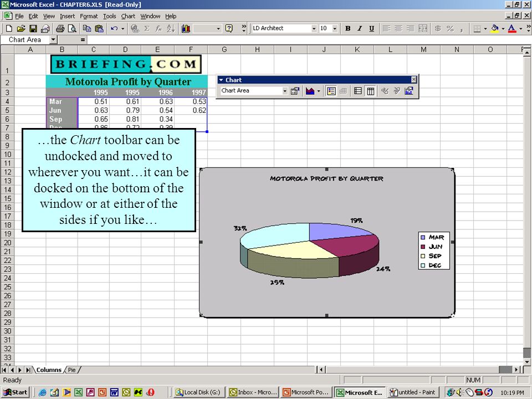The height and width of the screenshot is (399, 532).
Task: Switch to the Inbox taskbar button
Action: pos(253,392)
